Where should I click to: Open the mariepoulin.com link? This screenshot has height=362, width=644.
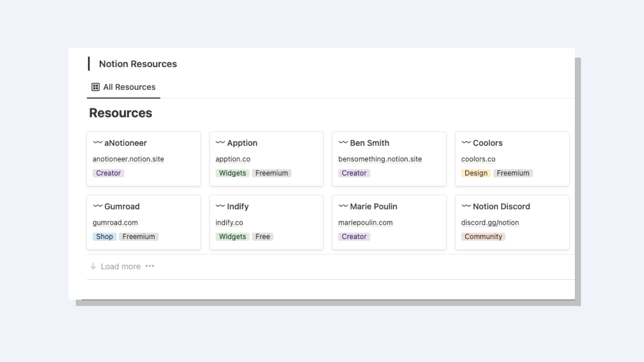click(x=365, y=223)
